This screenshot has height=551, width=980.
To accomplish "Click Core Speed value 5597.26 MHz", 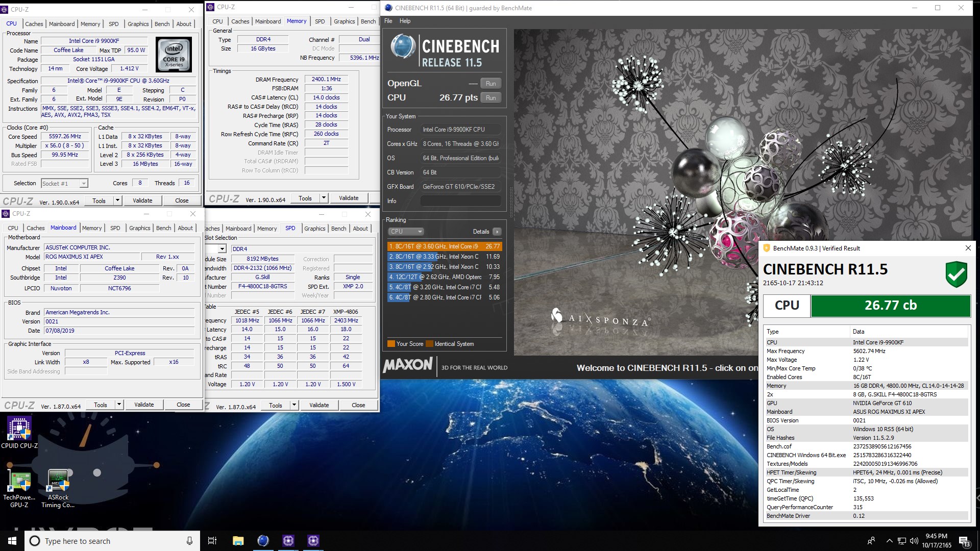I will (x=65, y=137).
